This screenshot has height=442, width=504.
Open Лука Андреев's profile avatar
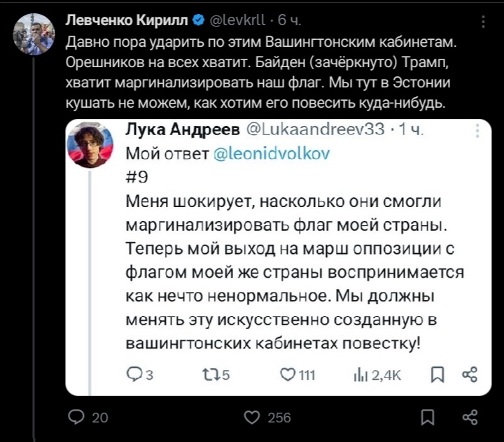[x=90, y=145]
